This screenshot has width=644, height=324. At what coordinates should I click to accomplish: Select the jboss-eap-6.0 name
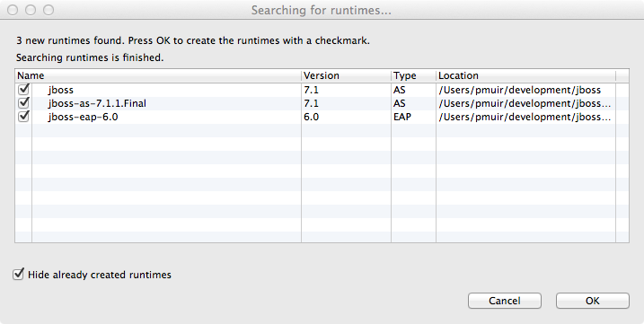pyautogui.click(x=83, y=117)
